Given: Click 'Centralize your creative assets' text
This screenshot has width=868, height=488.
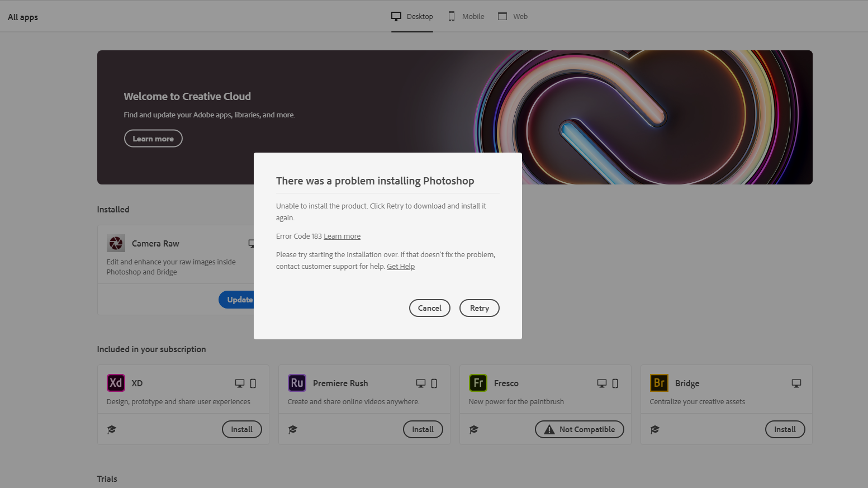Looking at the screenshot, I should (697, 402).
